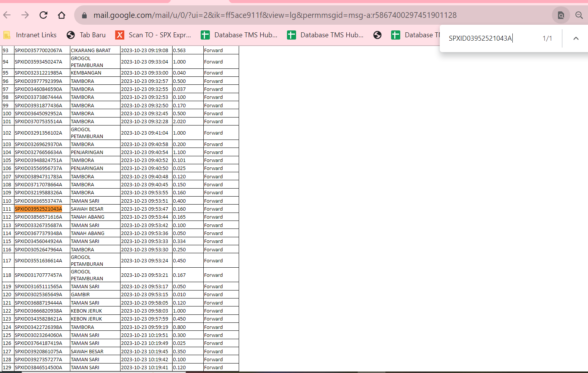Open third Database bookmark partly hidden
Viewport: 588px width, 373px height.
coord(415,35)
